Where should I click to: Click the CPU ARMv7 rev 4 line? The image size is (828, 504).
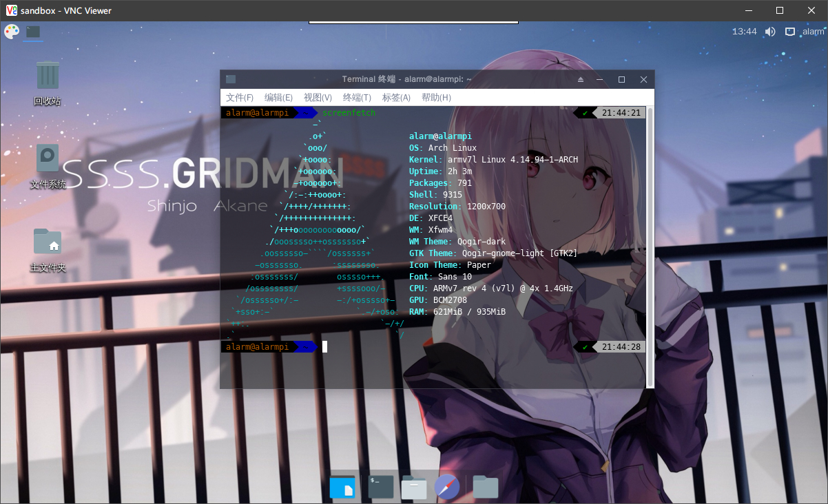point(490,288)
